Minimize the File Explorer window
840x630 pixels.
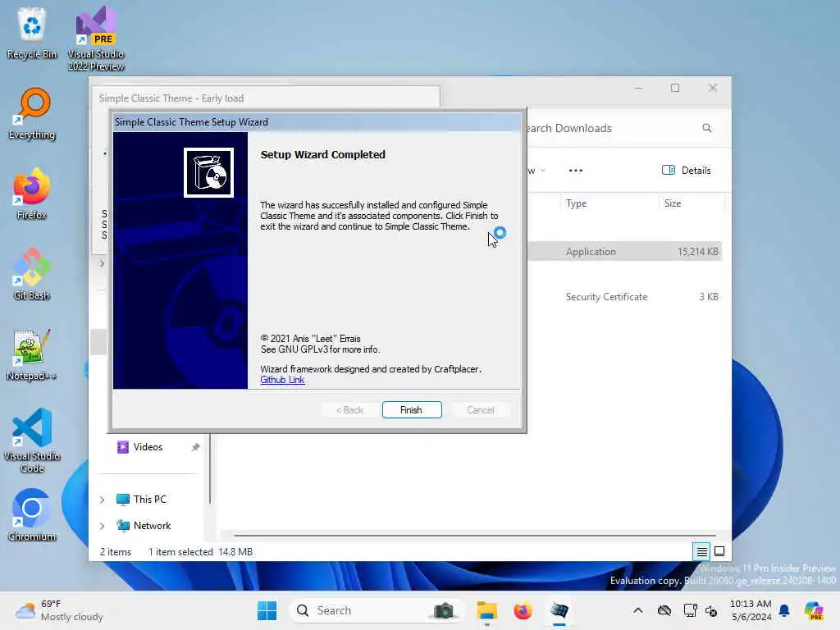[x=638, y=88]
